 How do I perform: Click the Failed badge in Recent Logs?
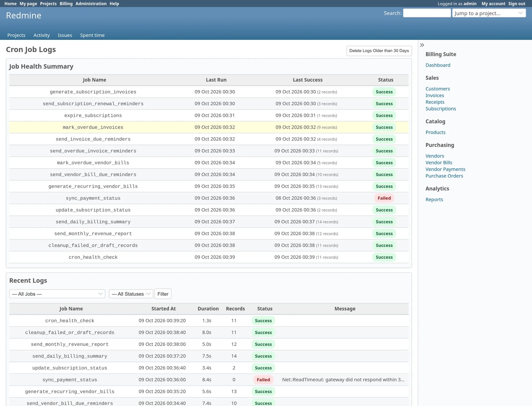(263, 380)
